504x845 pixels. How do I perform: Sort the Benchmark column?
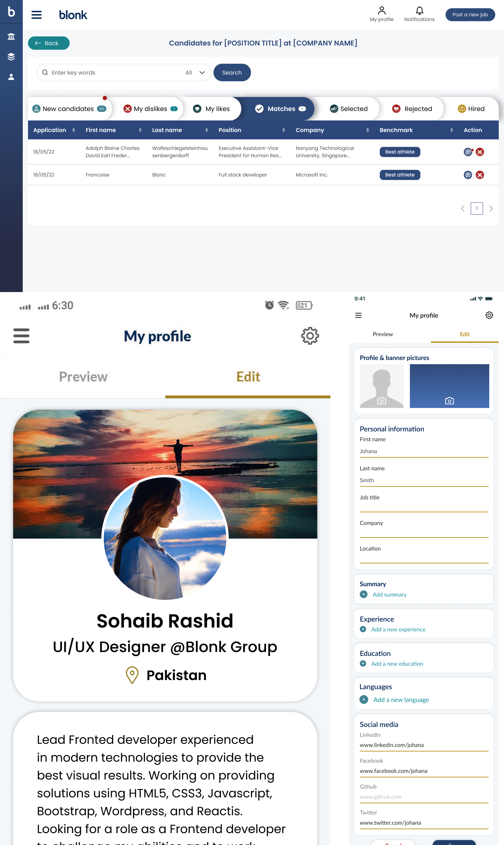tap(451, 130)
